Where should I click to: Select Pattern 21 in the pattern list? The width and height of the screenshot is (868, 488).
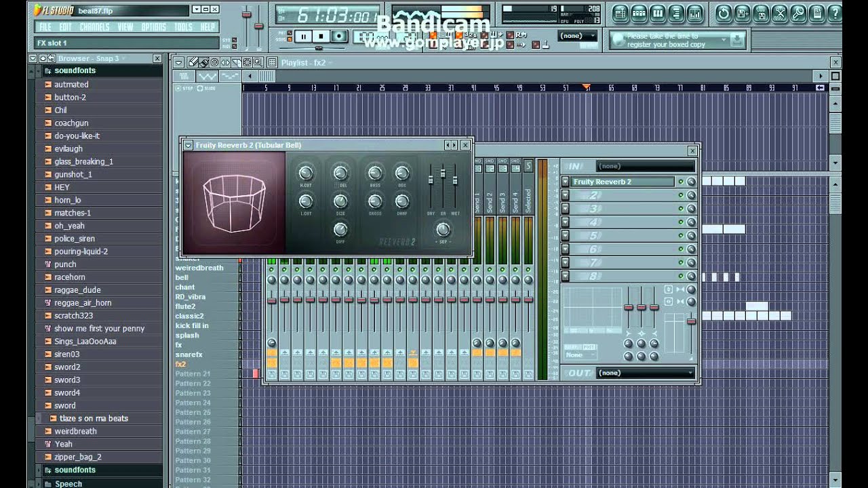193,373
